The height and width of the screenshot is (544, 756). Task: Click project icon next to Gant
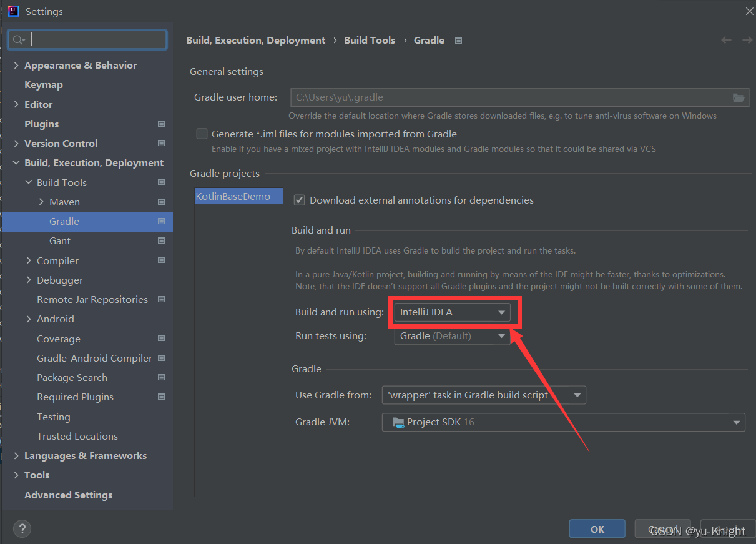(x=162, y=240)
